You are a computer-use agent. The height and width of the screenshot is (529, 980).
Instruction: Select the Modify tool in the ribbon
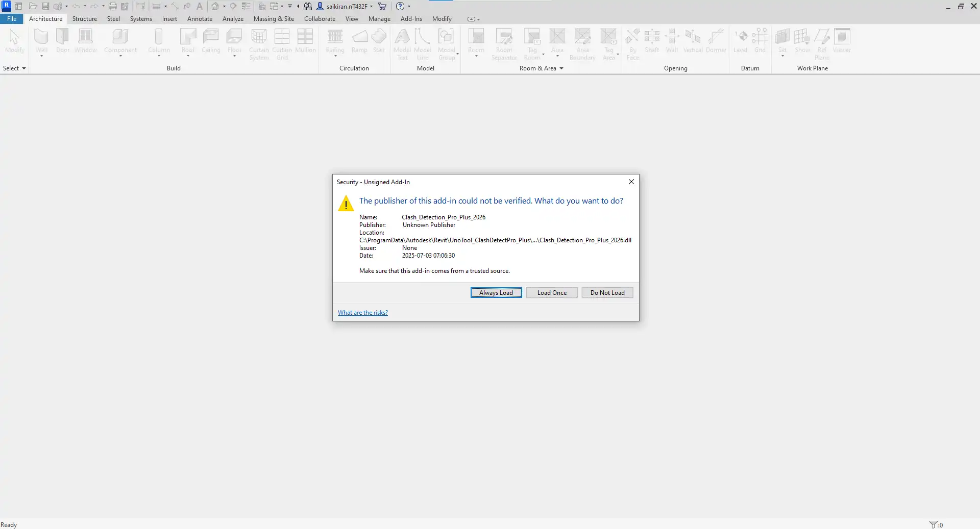point(15,41)
